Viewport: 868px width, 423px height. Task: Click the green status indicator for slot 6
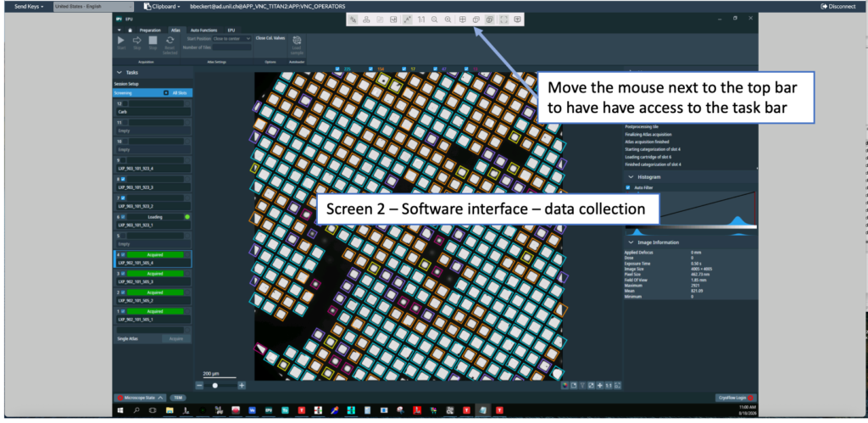coord(187,217)
